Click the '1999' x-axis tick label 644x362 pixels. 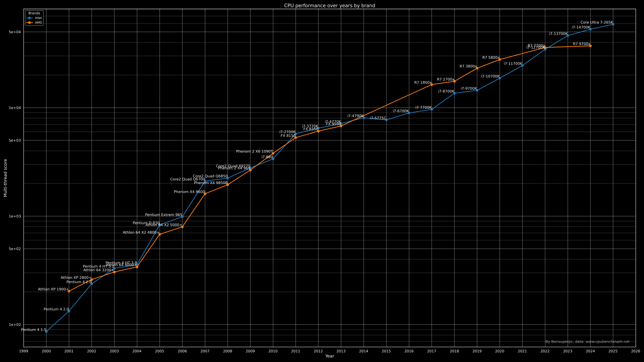pyautogui.click(x=23, y=351)
